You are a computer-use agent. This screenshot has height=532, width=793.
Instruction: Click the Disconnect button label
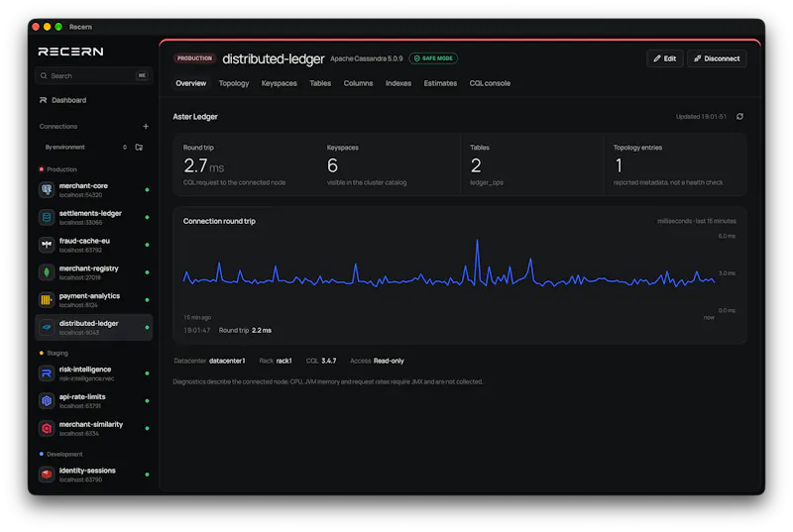pyautogui.click(x=722, y=58)
